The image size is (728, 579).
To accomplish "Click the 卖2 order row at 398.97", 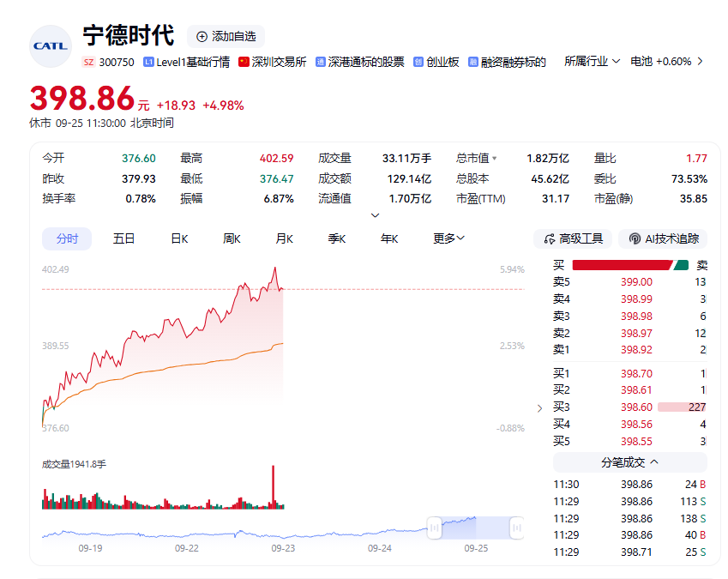I will coord(629,333).
